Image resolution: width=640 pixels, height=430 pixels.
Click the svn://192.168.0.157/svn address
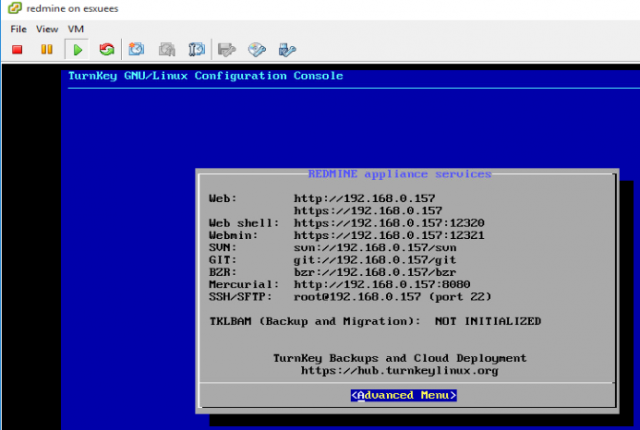(375, 248)
